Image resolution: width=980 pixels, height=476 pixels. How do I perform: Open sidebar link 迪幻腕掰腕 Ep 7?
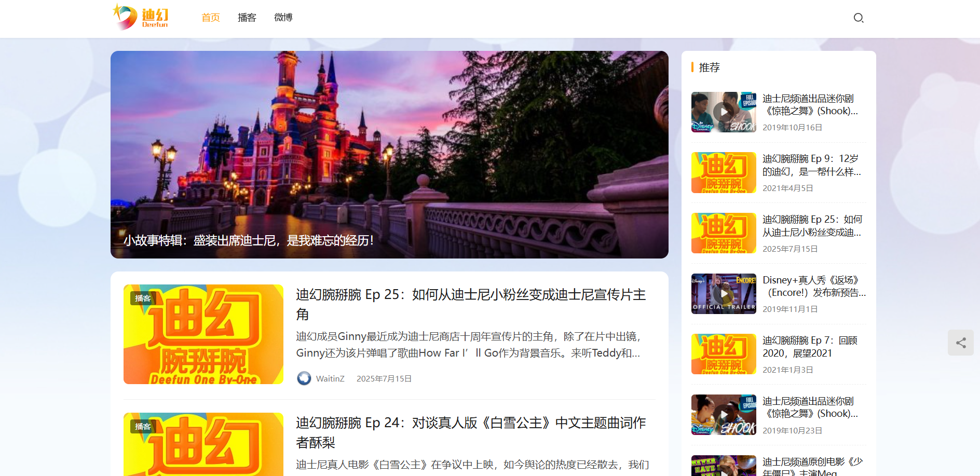pyautogui.click(x=810, y=347)
